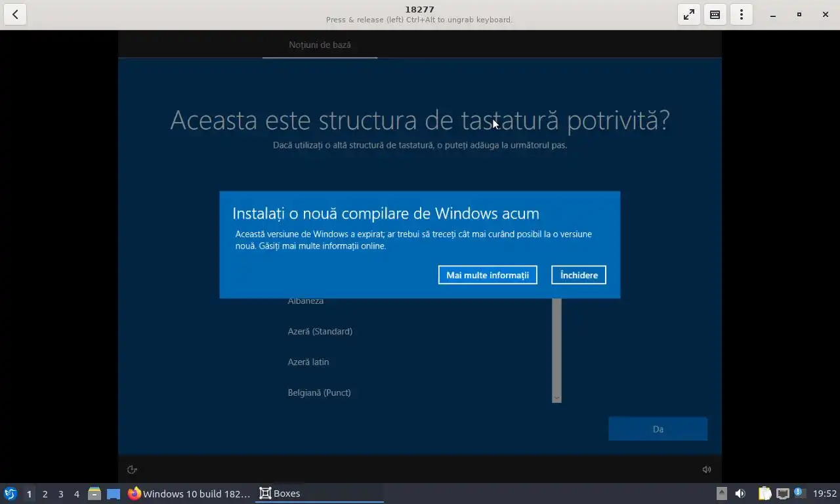Switch to workspace 2
Viewport: 840px width, 504px height.
(45, 493)
